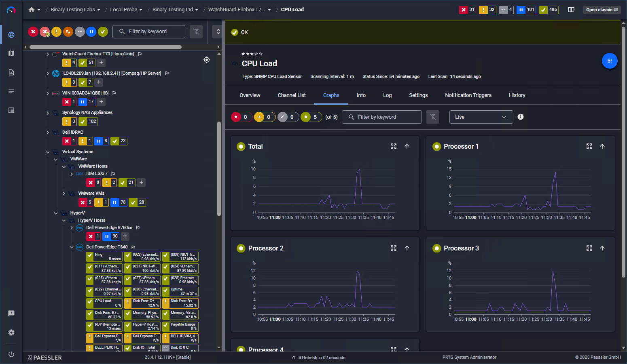627x364 pixels.
Task: Click the PAESSLER link in the footer
Action: (x=44, y=358)
